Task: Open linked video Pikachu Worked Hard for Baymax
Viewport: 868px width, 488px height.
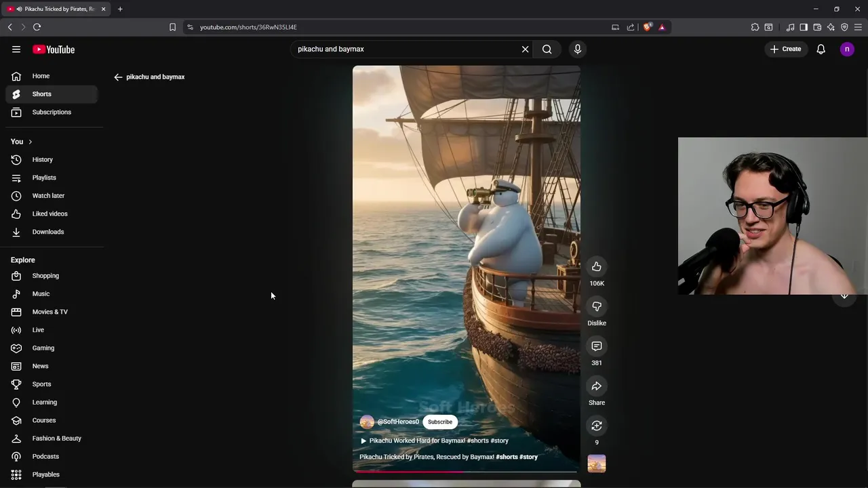Action: point(434,441)
